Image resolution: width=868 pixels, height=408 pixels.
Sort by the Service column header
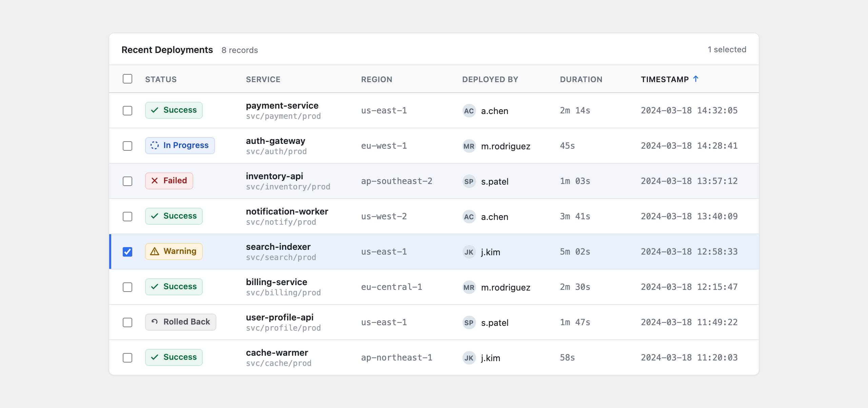(263, 79)
